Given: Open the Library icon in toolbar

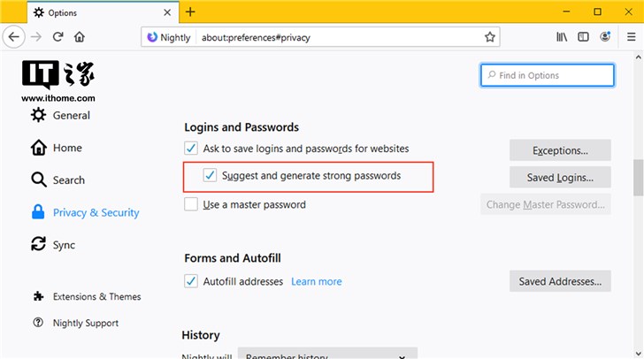Looking at the screenshot, I should (562, 37).
